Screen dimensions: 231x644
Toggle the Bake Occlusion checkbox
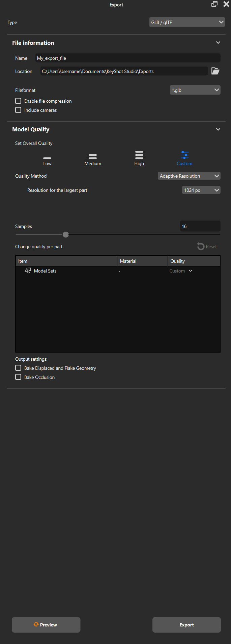[18, 377]
